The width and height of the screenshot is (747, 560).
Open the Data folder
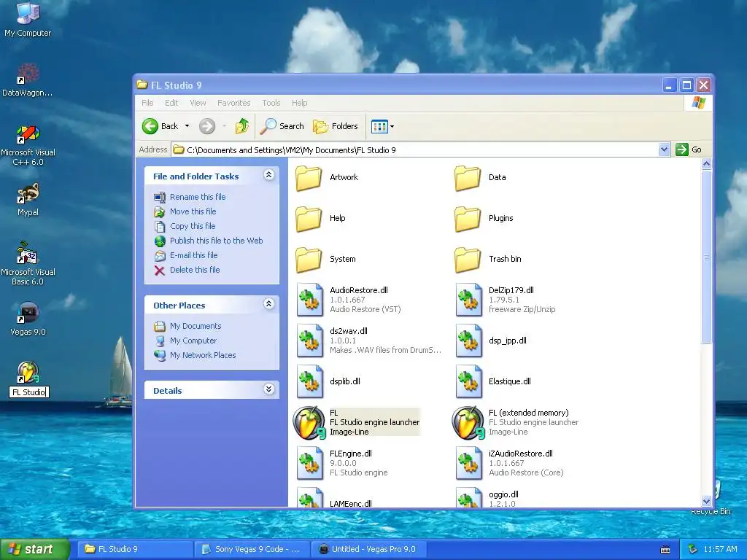(x=468, y=178)
